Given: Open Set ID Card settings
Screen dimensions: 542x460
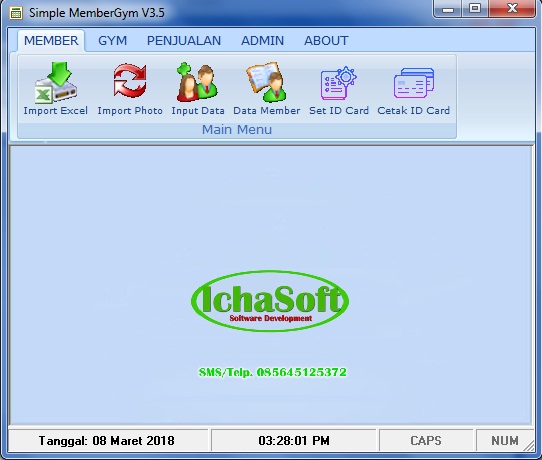Looking at the screenshot, I should pos(339,89).
